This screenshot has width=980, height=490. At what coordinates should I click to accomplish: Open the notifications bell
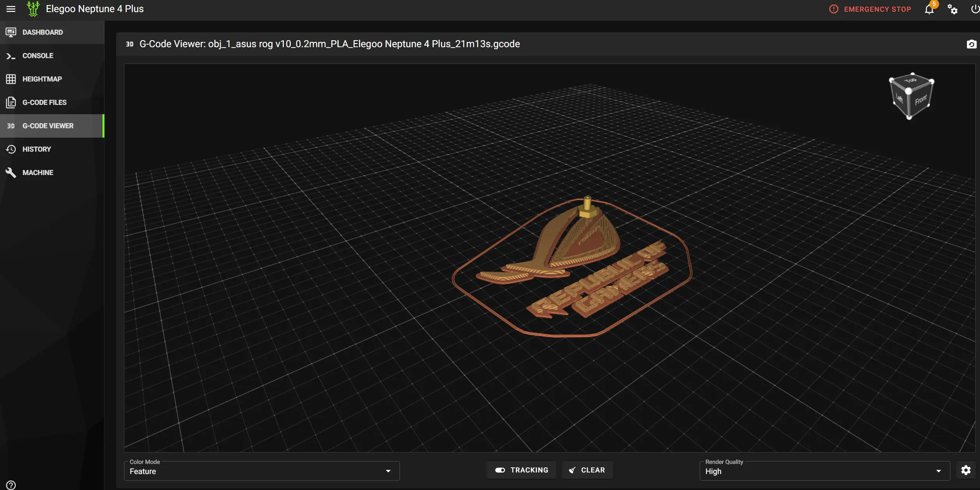pyautogui.click(x=929, y=9)
